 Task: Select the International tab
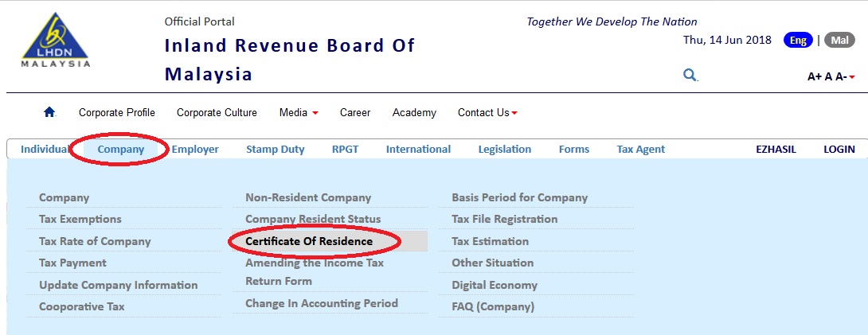[418, 149]
